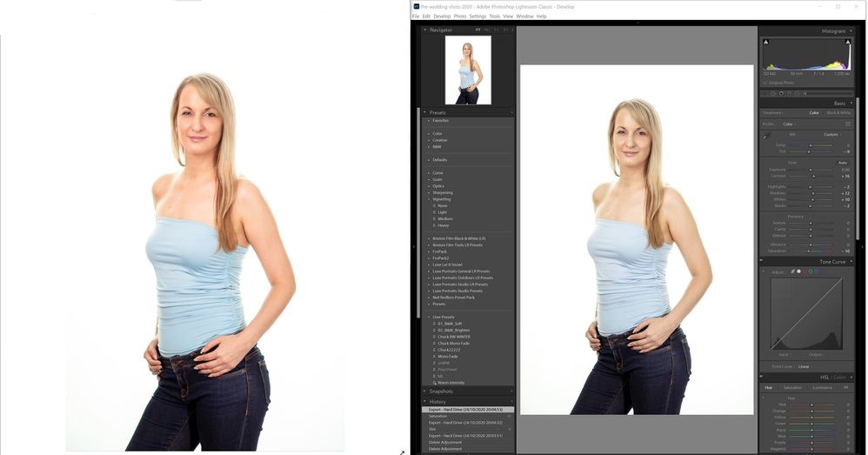868x455 pixels.
Task: Set Navigator zoom to FIT
Action: pos(477,30)
